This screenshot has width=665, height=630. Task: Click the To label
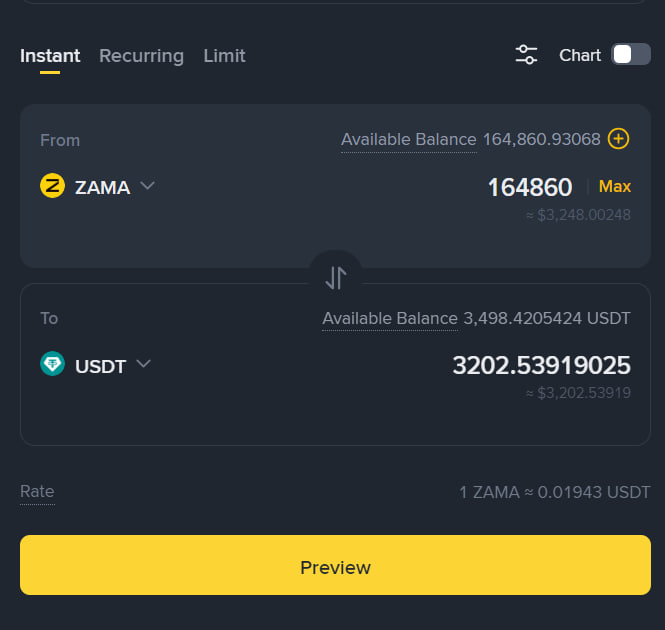pos(49,318)
